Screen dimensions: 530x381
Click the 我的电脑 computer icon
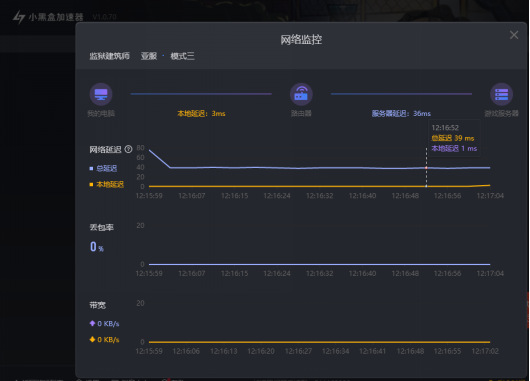101,94
